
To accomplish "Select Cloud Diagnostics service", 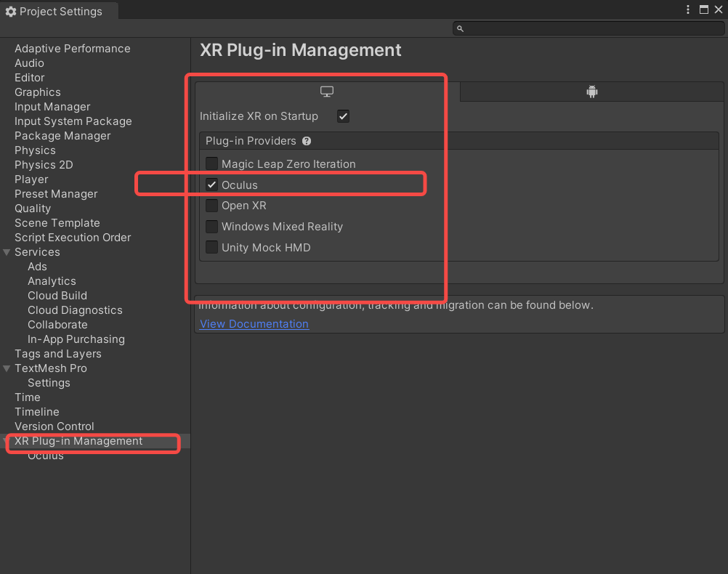I will (x=76, y=310).
